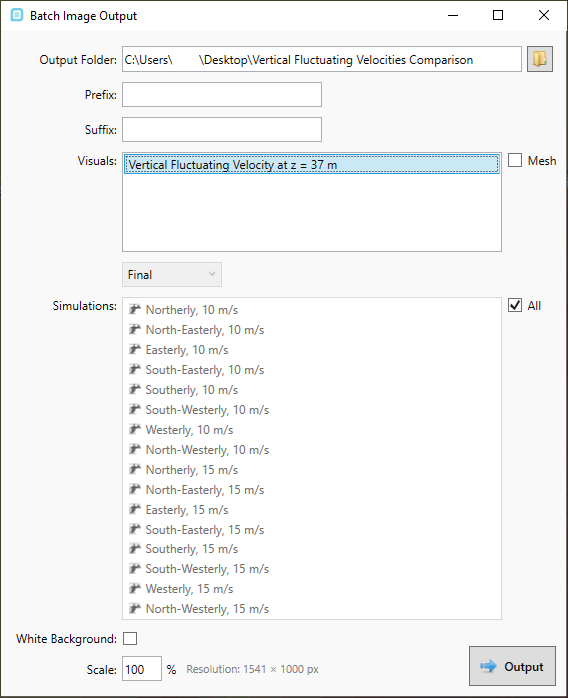Click the Scale percentage field
This screenshot has width=568, height=698.
tap(142, 669)
